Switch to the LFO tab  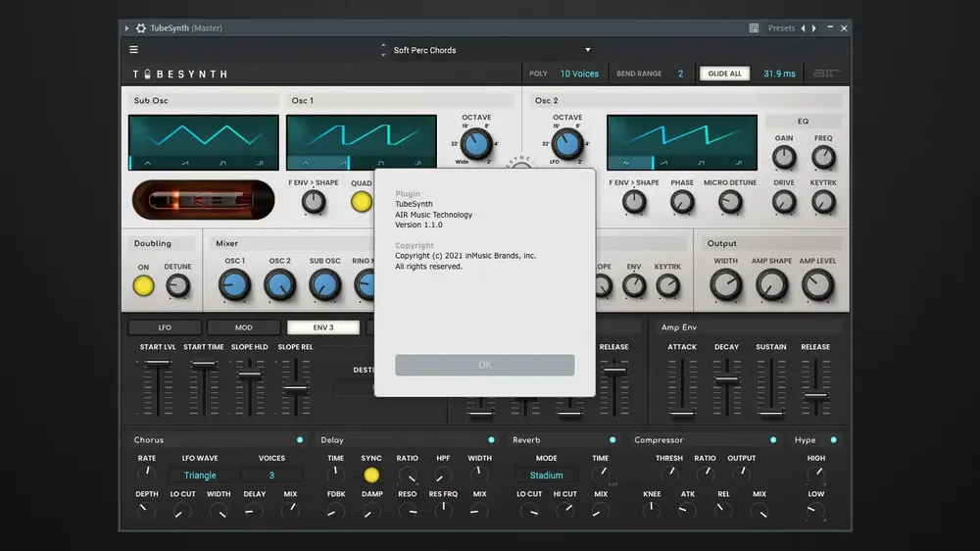[x=165, y=327]
